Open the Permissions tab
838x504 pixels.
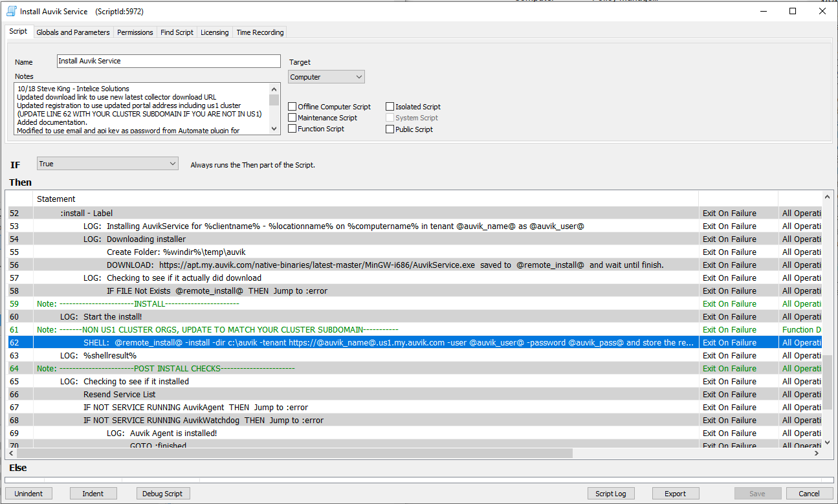pos(135,32)
